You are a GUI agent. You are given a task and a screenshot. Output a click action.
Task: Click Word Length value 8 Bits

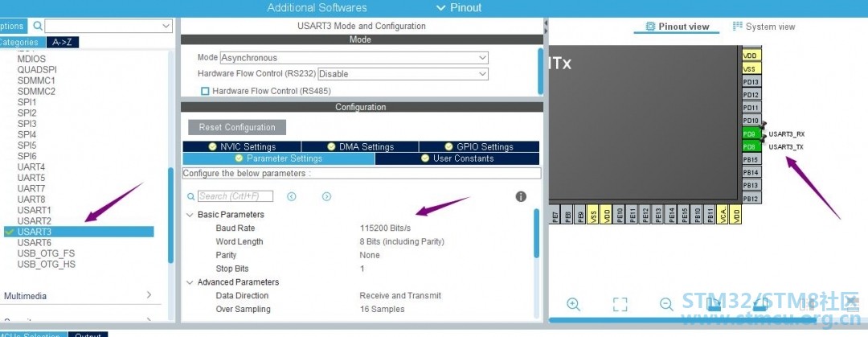point(402,241)
